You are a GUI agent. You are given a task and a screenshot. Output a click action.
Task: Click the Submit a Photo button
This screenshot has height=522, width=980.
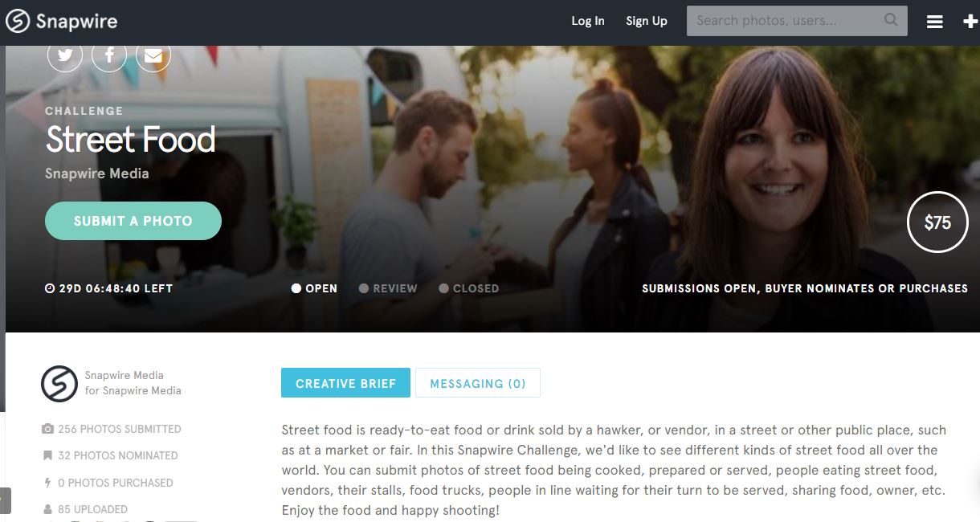tap(133, 221)
